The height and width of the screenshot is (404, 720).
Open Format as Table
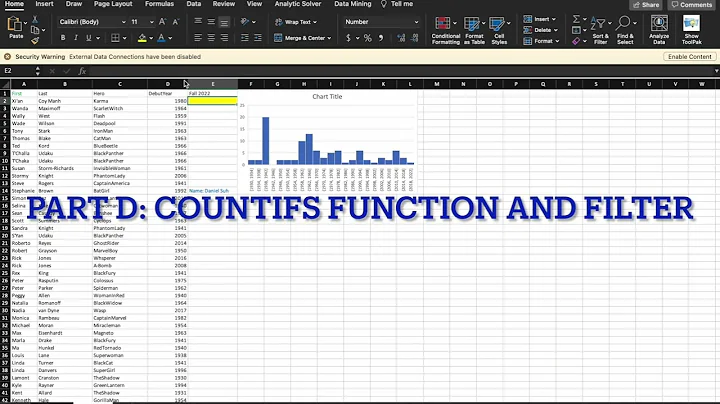pyautogui.click(x=474, y=30)
